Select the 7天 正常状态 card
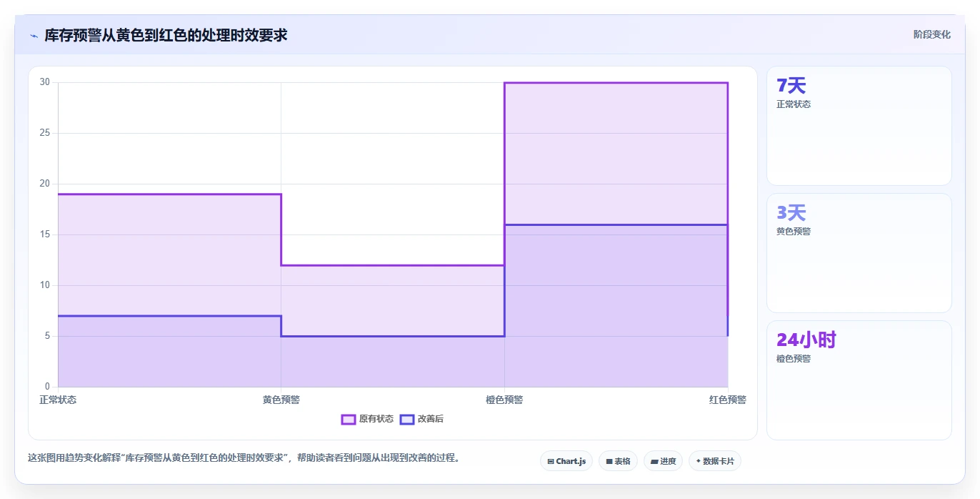 859,126
